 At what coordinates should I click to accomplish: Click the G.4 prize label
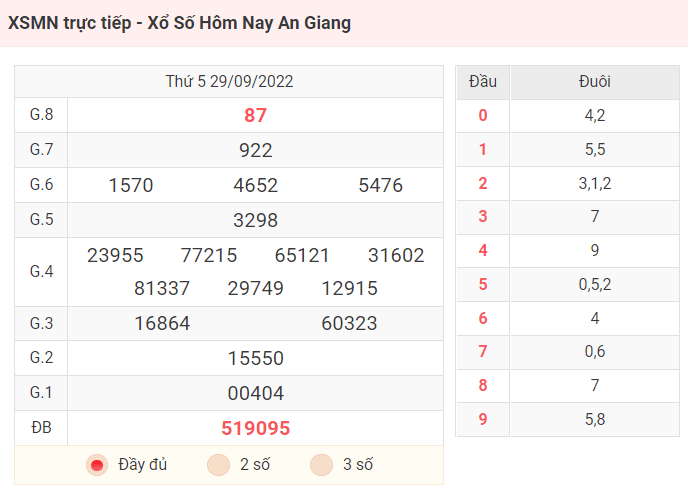(41, 272)
